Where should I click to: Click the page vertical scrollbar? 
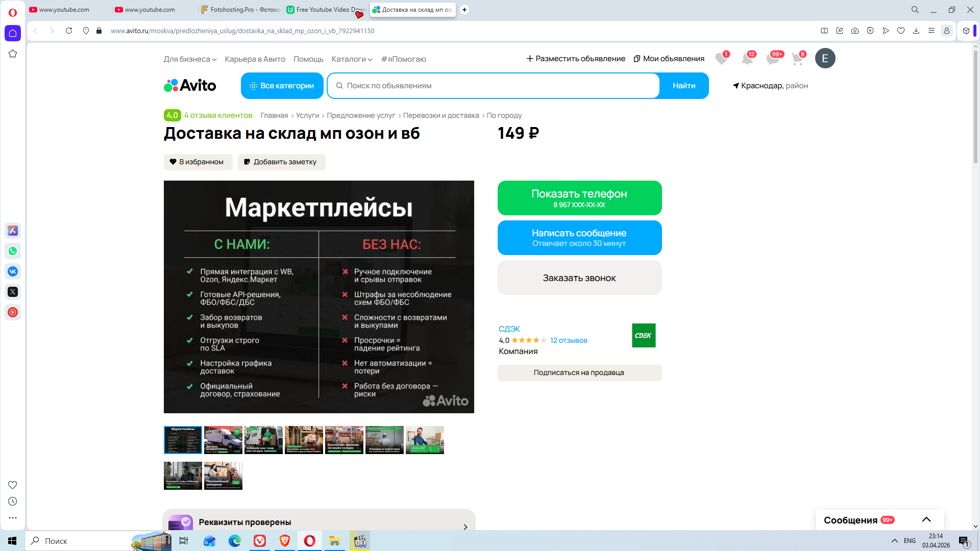point(975,107)
